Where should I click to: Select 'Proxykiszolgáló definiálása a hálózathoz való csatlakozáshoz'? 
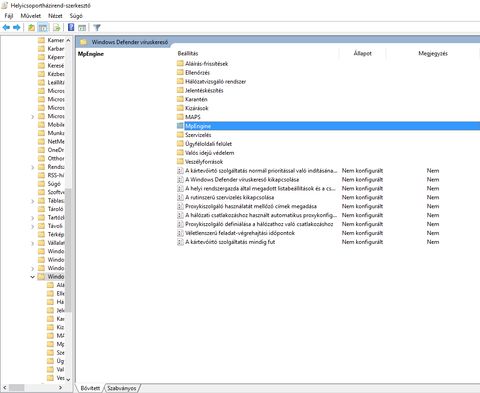(x=259, y=224)
